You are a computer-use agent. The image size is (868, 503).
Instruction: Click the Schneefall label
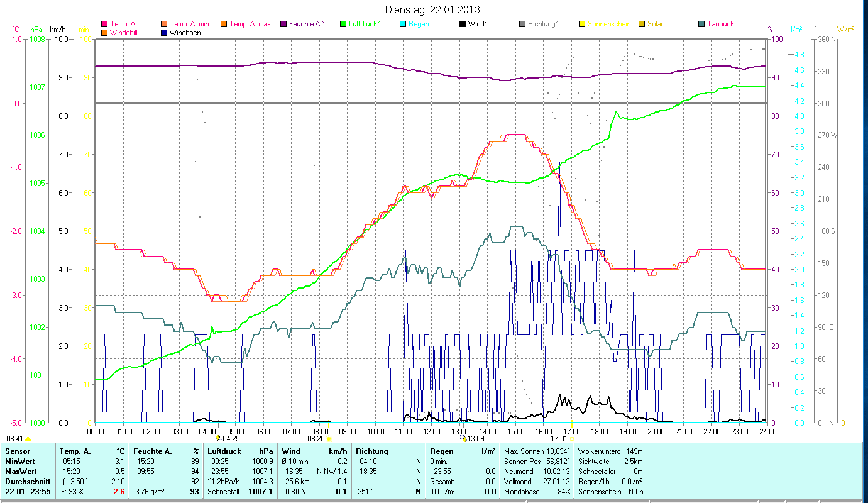click(x=224, y=492)
